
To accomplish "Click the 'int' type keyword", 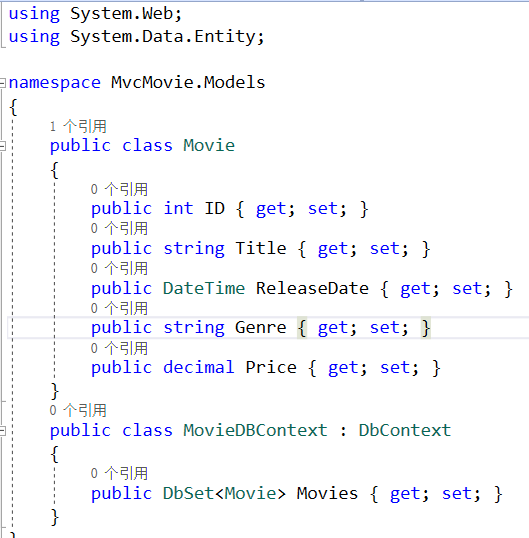I will tap(178, 209).
